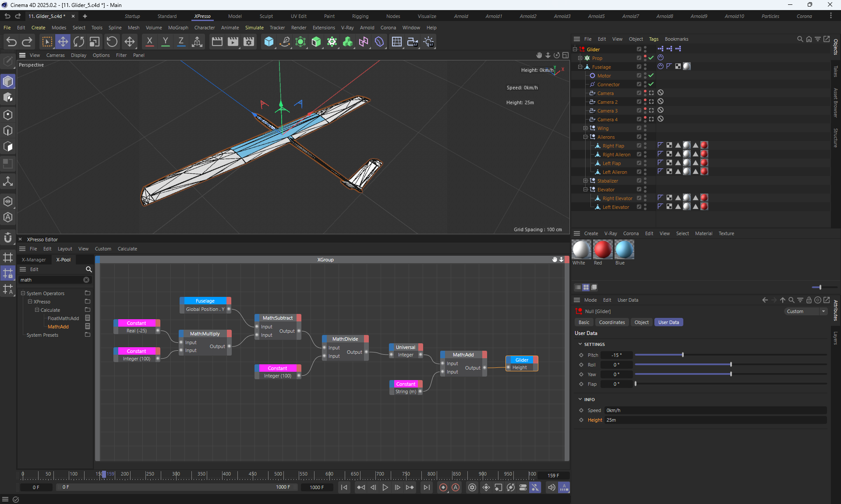Viewport: 841px width, 504px height.
Task: Go to start of animation
Action: tap(344, 487)
